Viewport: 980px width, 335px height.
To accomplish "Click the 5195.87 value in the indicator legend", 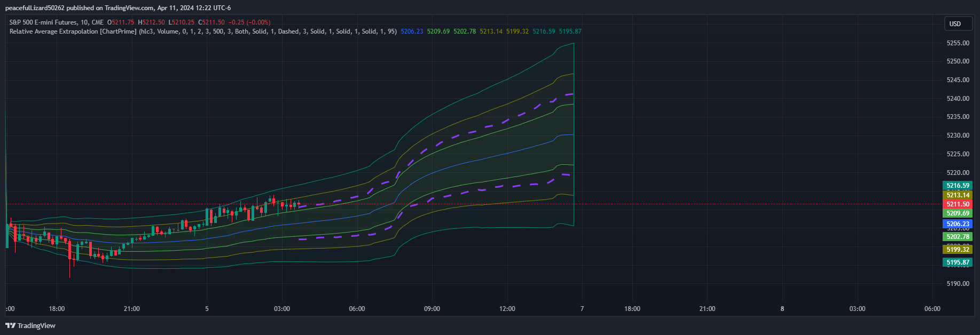I will (x=570, y=31).
